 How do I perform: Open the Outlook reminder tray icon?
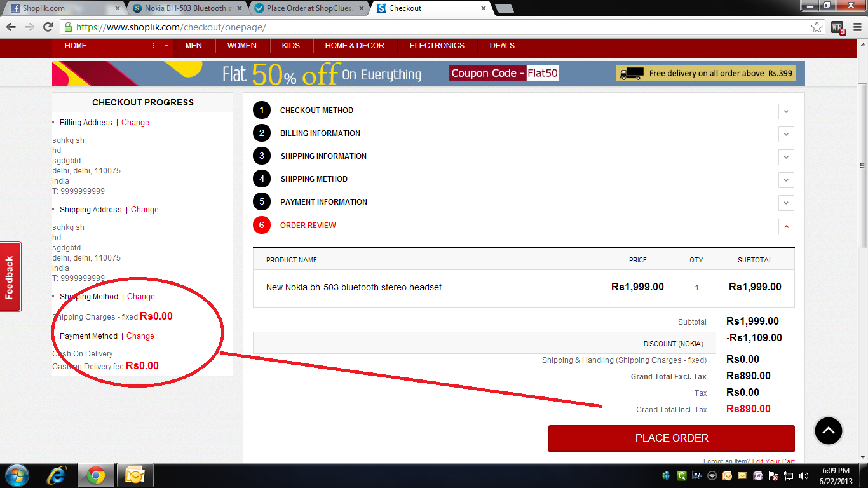coord(728,476)
